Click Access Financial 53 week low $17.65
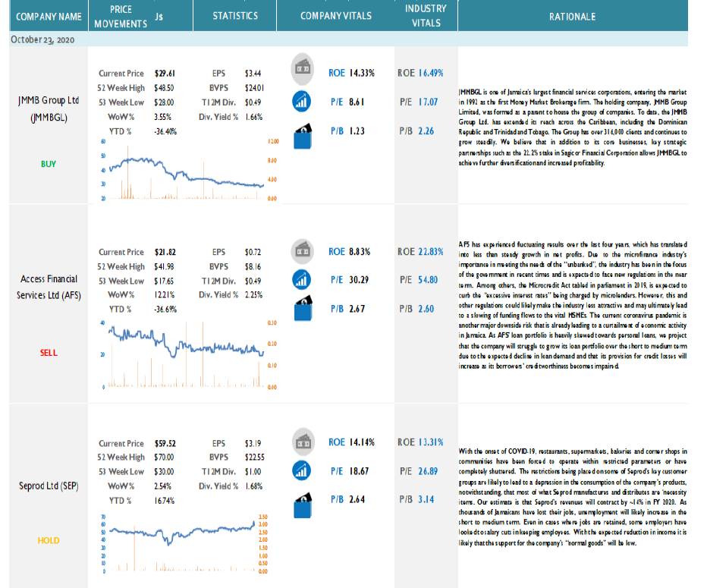This screenshot has height=588, width=707. [x=164, y=281]
